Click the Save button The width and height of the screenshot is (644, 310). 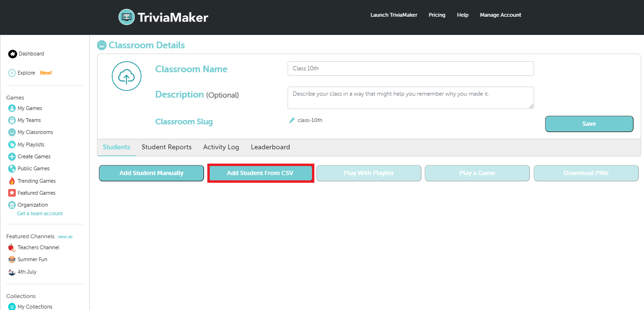point(589,124)
